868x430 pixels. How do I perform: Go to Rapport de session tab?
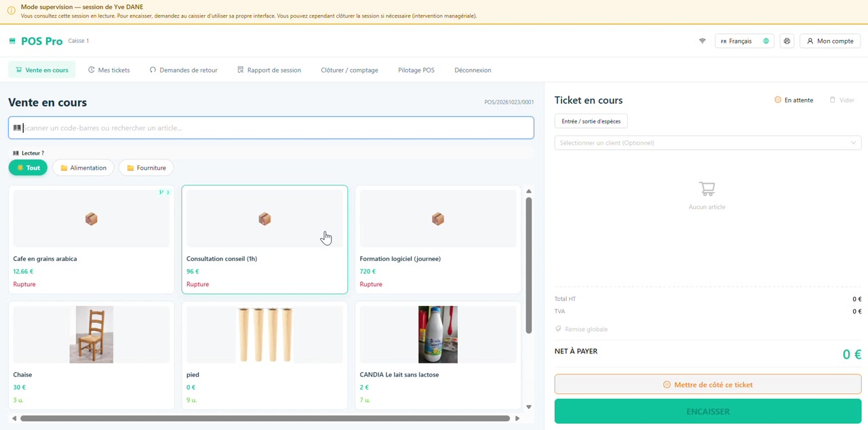pos(269,70)
